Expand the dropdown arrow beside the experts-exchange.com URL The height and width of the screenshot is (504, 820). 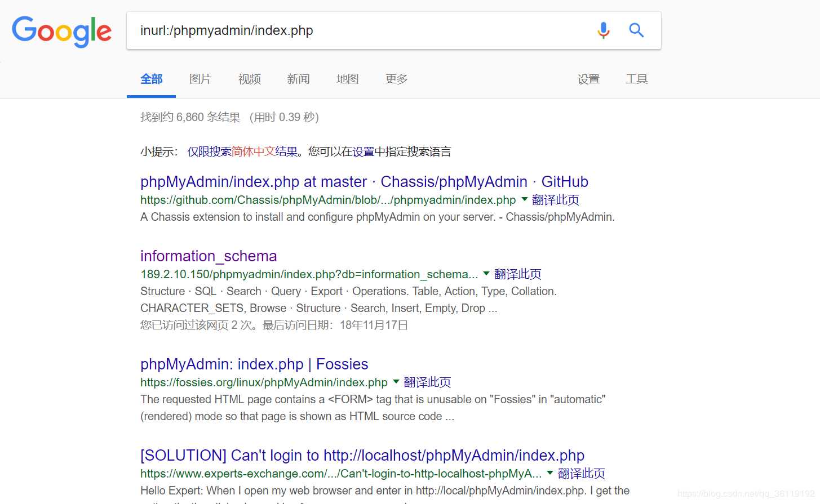pyautogui.click(x=550, y=473)
